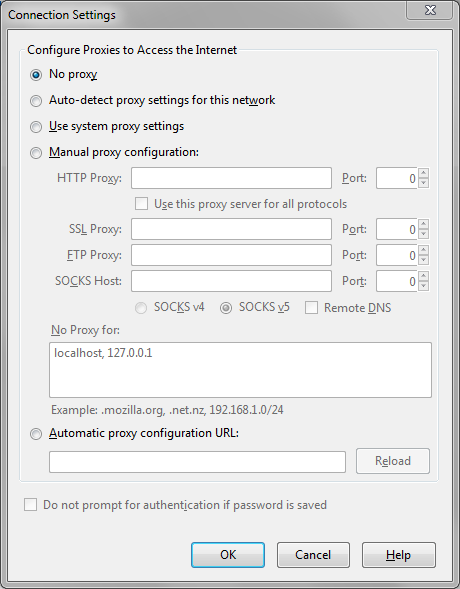Select the No proxy radio option
The width and height of the screenshot is (460, 589).
36,75
